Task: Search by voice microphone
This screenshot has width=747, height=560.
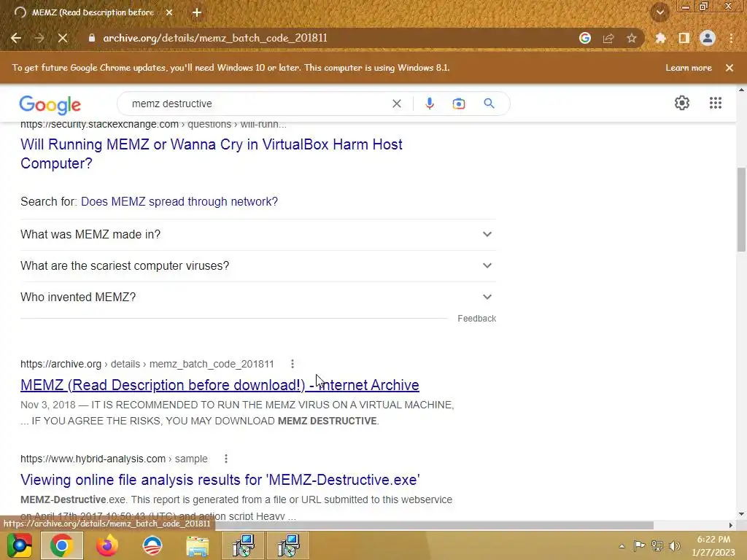Action: (x=429, y=104)
